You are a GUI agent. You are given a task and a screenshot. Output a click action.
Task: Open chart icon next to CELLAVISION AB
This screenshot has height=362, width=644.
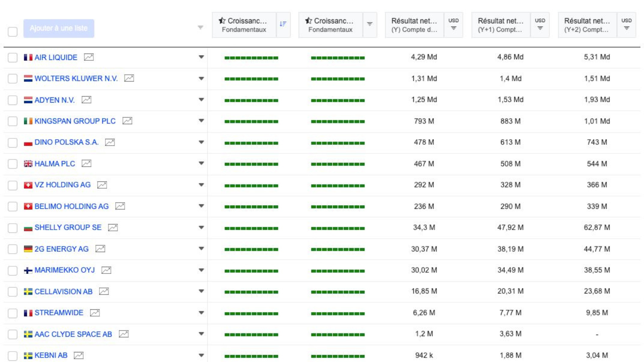tap(104, 291)
